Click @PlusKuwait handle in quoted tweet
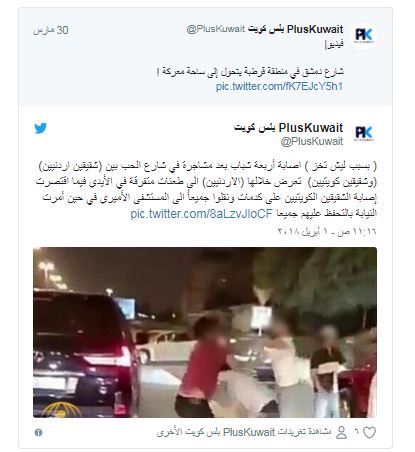Image resolution: width=415 pixels, height=452 pixels. [216, 29]
